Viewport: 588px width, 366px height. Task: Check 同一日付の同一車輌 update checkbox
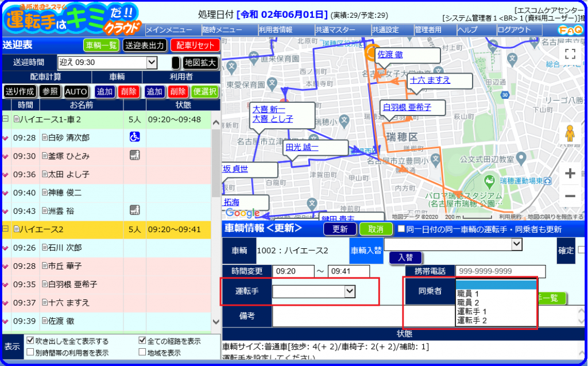coord(401,229)
